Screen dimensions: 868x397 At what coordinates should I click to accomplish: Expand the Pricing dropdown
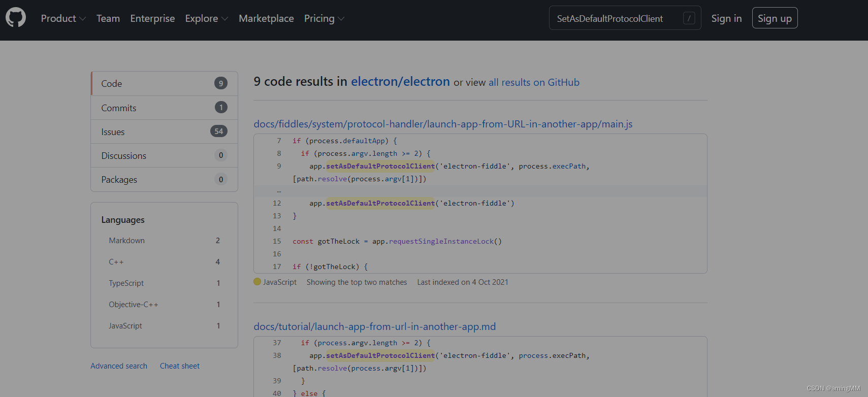tap(324, 18)
